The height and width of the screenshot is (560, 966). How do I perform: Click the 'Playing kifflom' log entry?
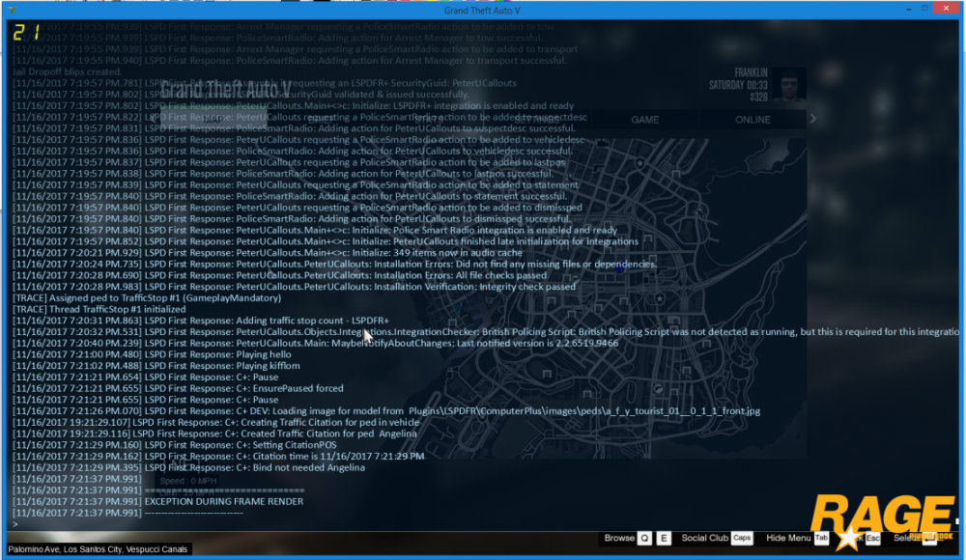tap(156, 365)
